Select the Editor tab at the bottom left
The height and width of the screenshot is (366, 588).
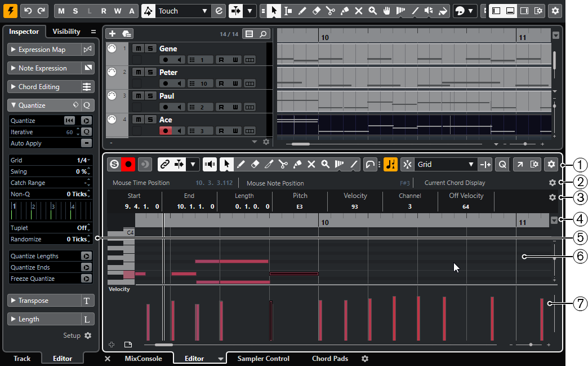(63, 359)
